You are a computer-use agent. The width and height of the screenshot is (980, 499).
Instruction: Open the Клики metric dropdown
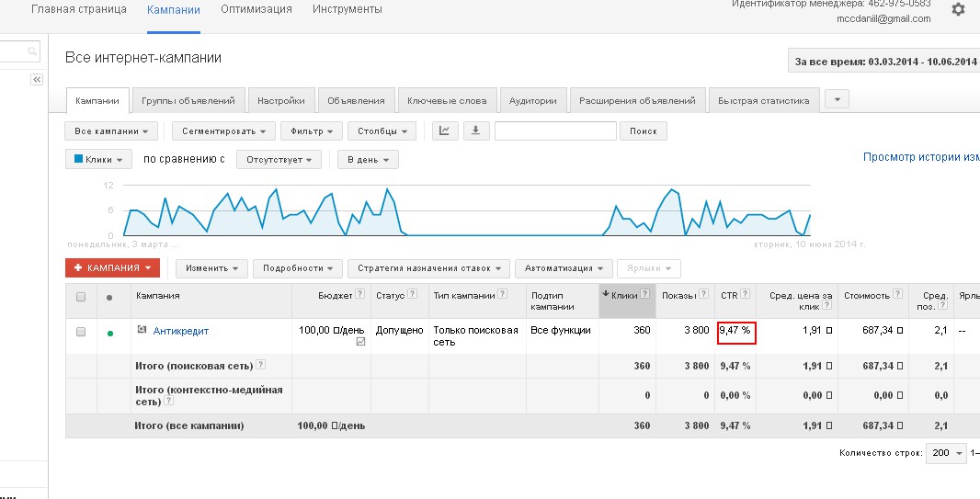coord(98,159)
